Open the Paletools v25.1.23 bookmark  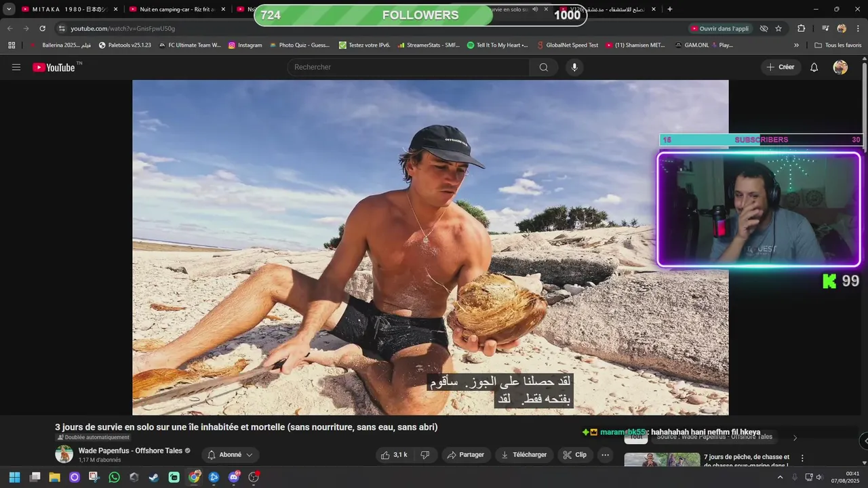pos(125,45)
